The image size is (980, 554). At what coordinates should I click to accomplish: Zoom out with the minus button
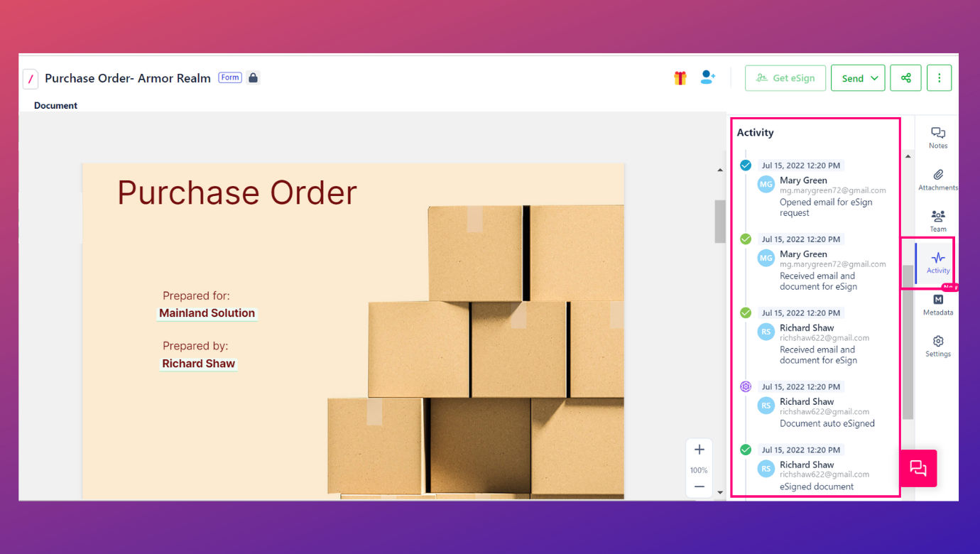(699, 487)
